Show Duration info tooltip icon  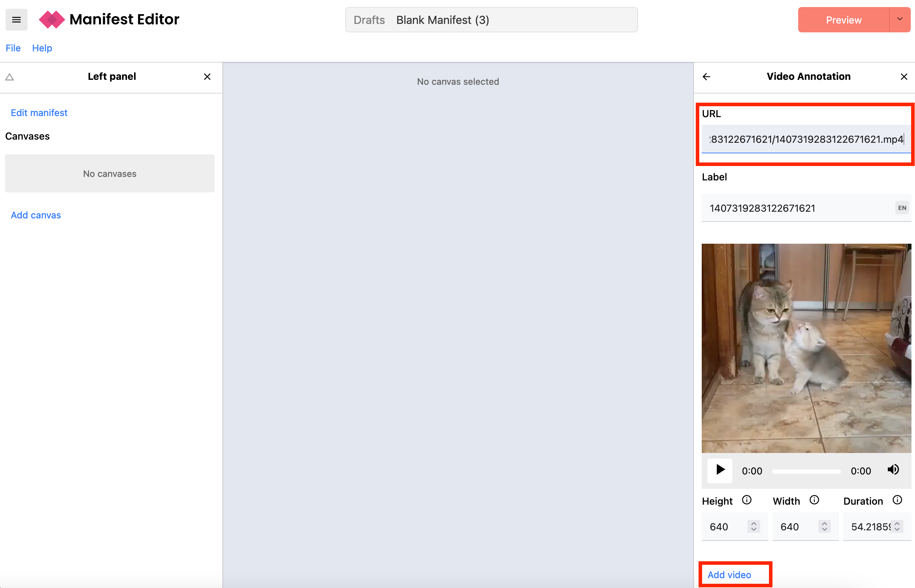pos(897,500)
